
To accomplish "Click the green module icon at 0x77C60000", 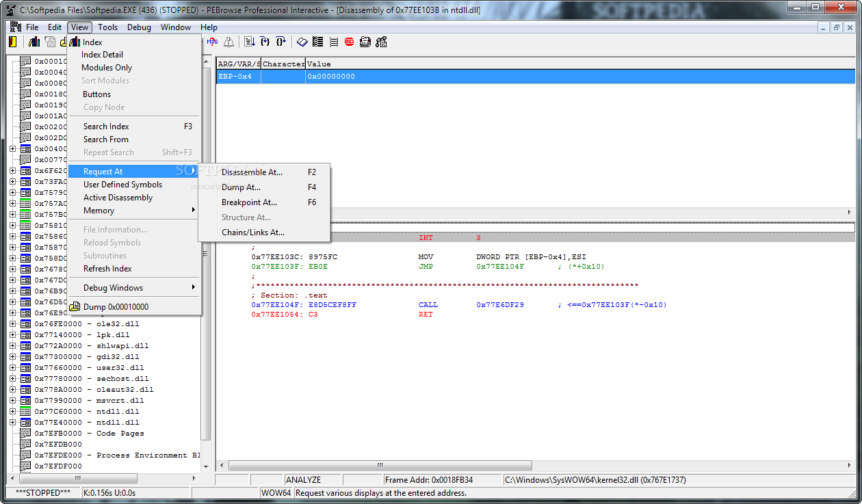I will tap(25, 412).
